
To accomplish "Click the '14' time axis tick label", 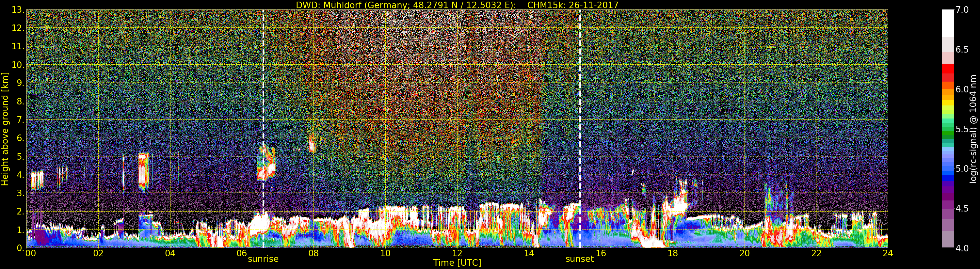I will pos(529,253).
